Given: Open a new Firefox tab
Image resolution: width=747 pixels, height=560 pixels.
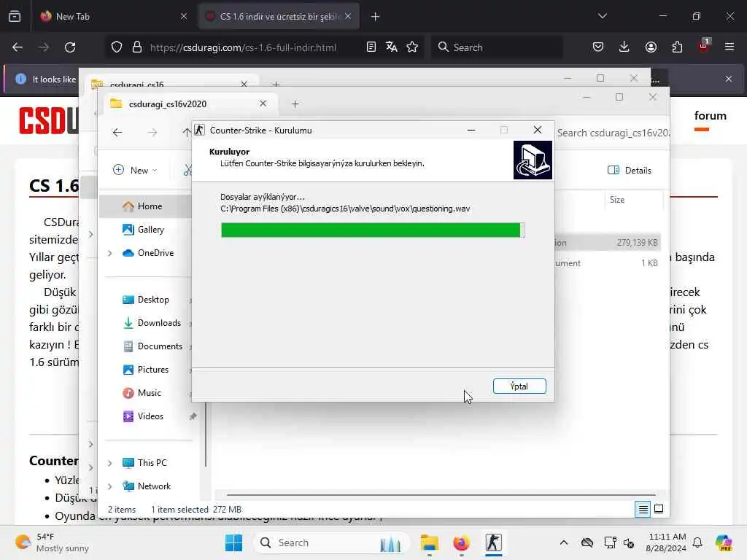Looking at the screenshot, I should (x=376, y=17).
